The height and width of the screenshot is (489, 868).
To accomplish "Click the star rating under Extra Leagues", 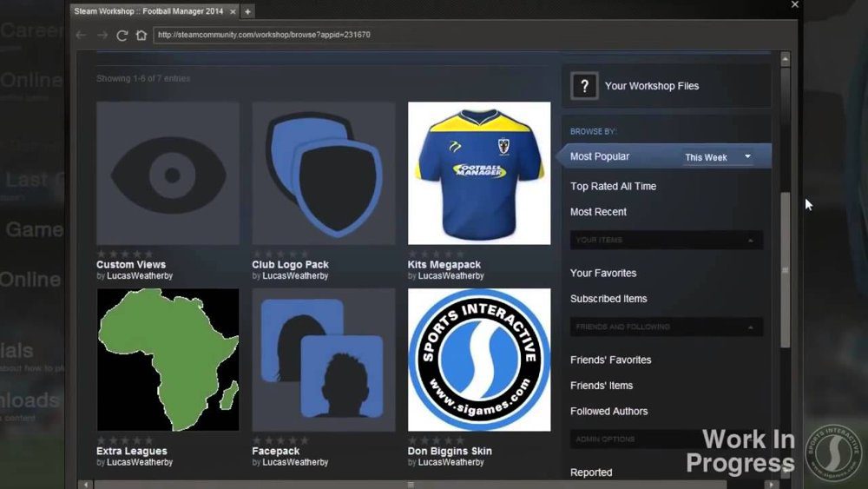I will (124, 440).
